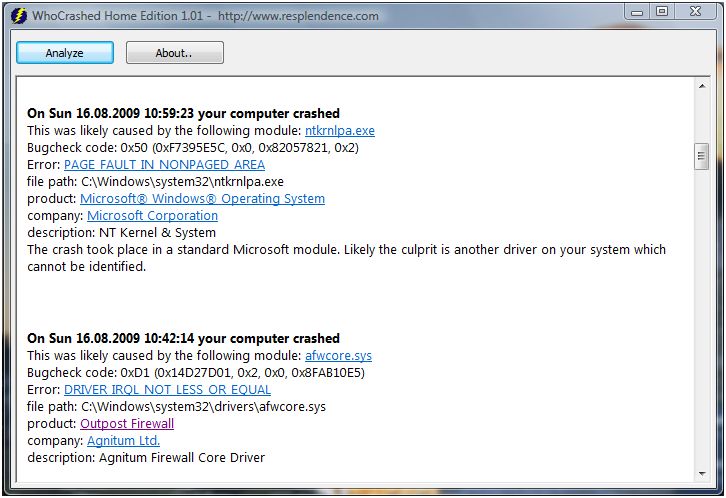Open the ntkrnlpa.exe module link
The width and height of the screenshot is (726, 498).
(339, 131)
